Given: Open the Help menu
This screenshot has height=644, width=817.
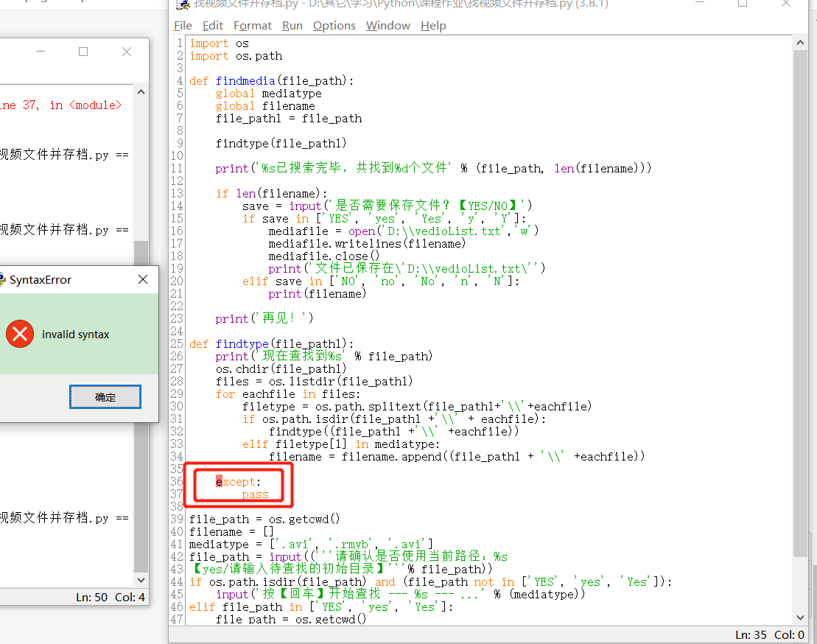Looking at the screenshot, I should tap(433, 26).
